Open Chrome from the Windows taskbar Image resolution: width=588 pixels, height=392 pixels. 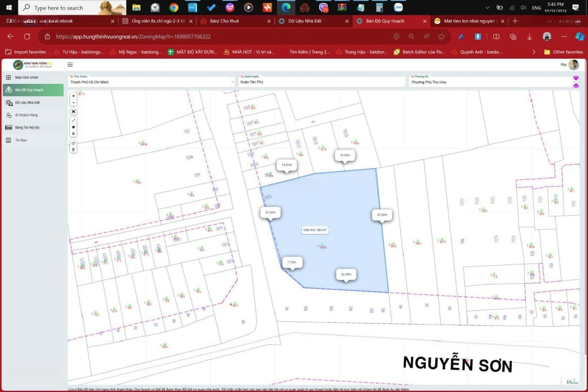pyautogui.click(x=174, y=8)
